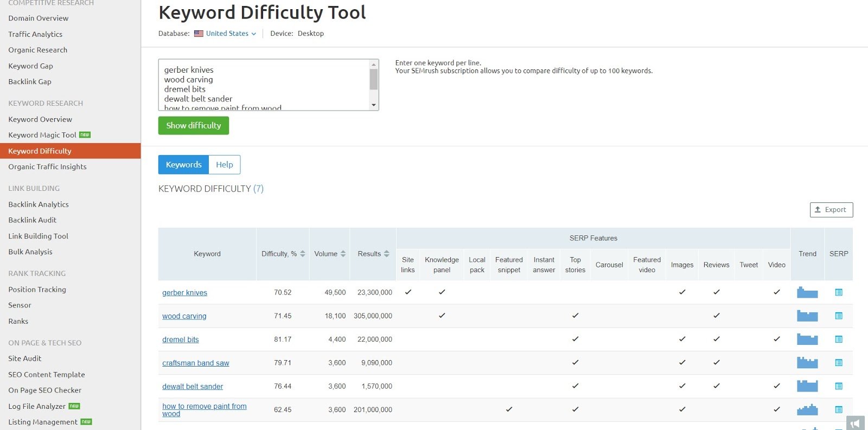
Task: Open Sensor in sidebar
Action: point(20,305)
